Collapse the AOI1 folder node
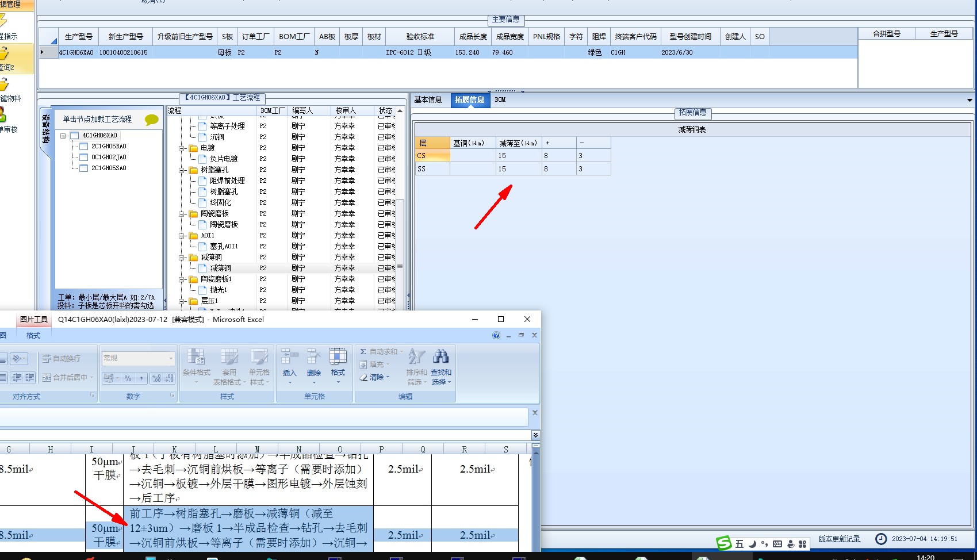This screenshot has height=560, width=977. point(182,236)
